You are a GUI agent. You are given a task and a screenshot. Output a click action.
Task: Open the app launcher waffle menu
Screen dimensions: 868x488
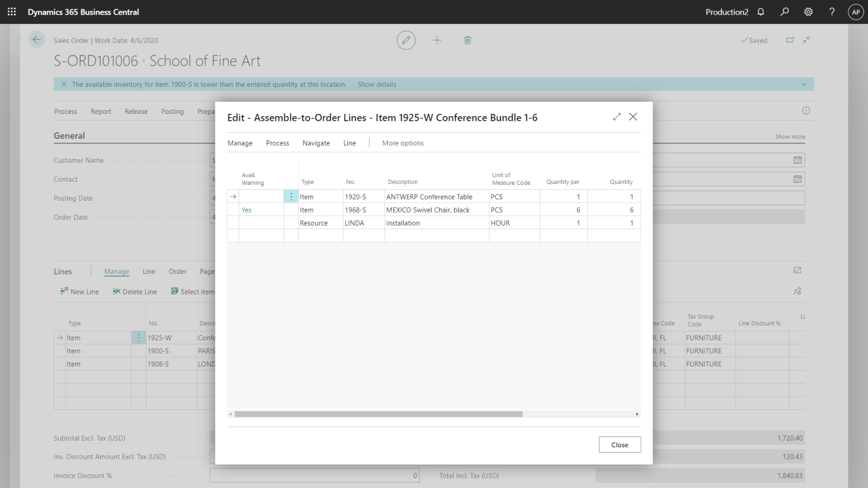tap(11, 11)
